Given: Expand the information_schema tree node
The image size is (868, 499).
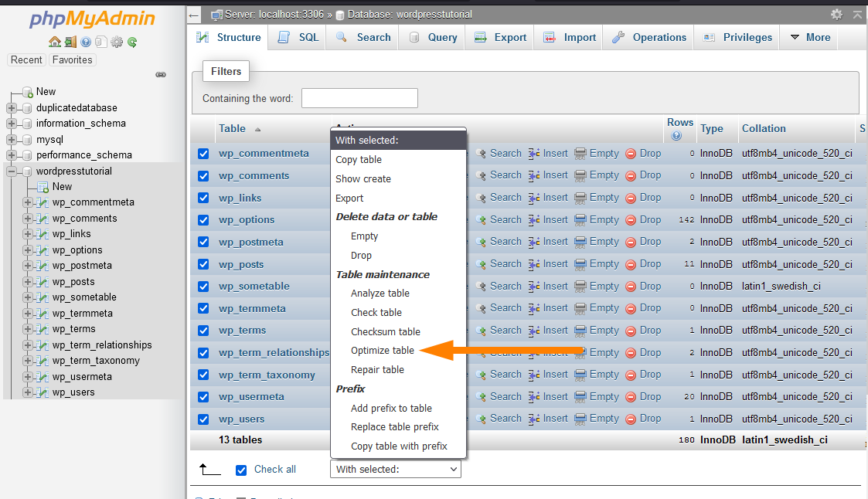Looking at the screenshot, I should 11,124.
